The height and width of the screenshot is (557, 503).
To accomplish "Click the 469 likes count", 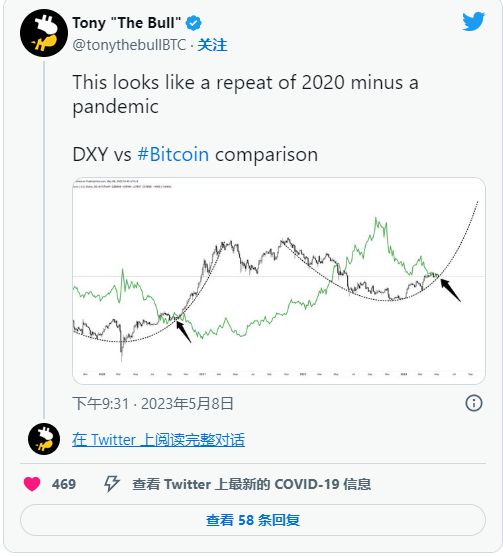I will (x=64, y=484).
